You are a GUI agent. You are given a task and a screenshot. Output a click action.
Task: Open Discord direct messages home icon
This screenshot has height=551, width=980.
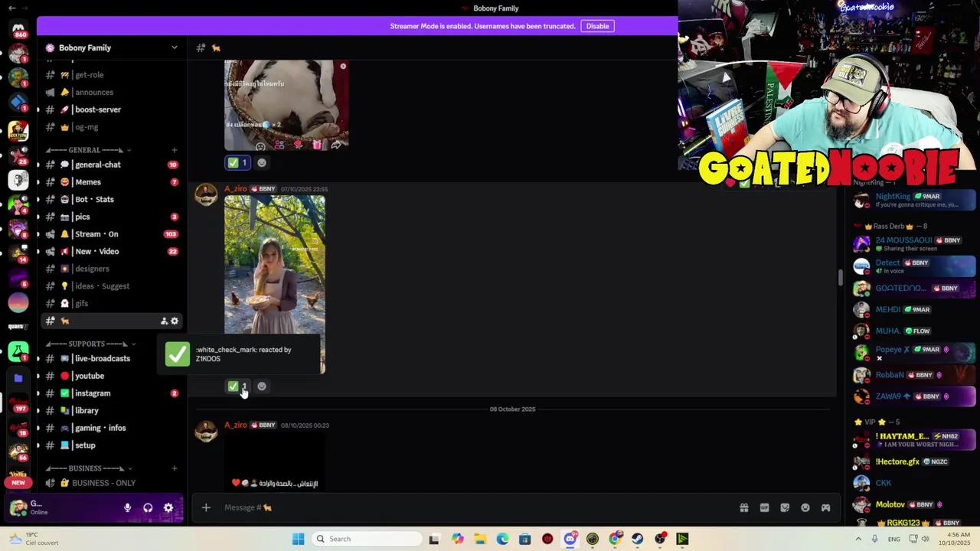(18, 28)
